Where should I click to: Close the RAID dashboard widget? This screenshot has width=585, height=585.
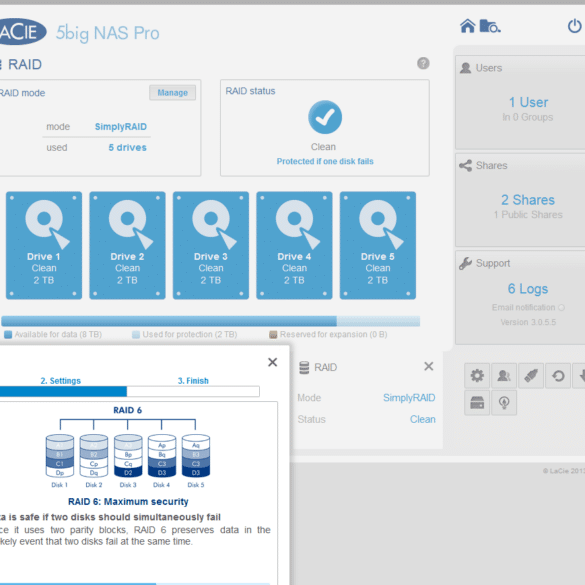click(429, 366)
